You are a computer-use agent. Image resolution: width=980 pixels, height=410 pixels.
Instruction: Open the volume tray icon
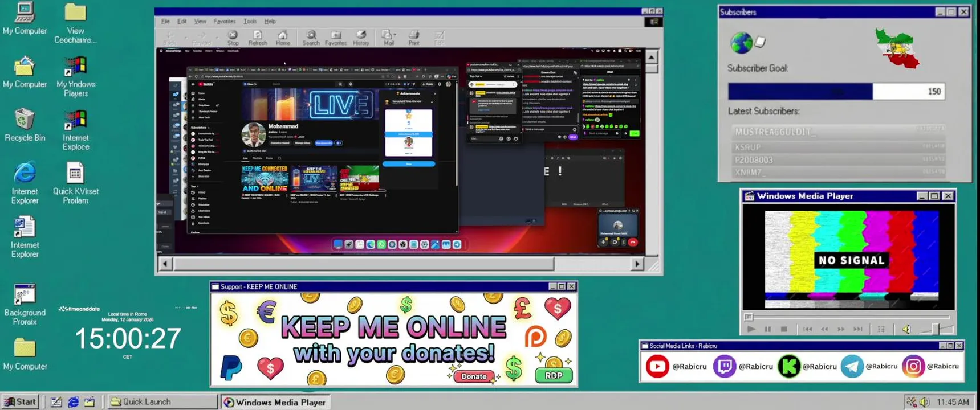pyautogui.click(x=924, y=402)
